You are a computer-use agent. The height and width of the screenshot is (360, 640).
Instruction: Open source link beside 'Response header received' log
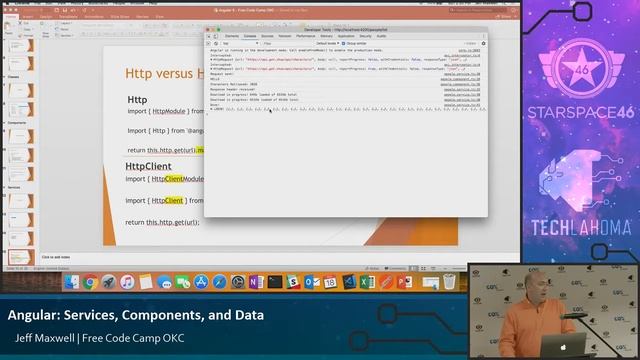point(462,89)
